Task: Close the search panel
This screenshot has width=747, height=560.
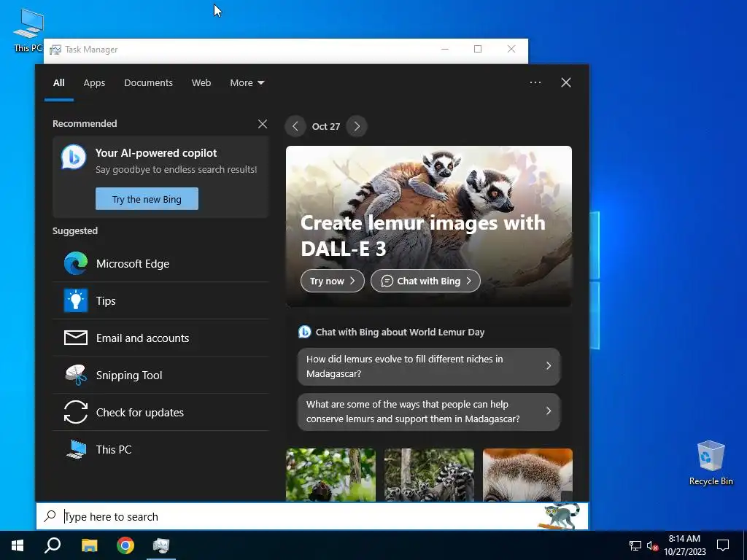Action: [x=566, y=82]
